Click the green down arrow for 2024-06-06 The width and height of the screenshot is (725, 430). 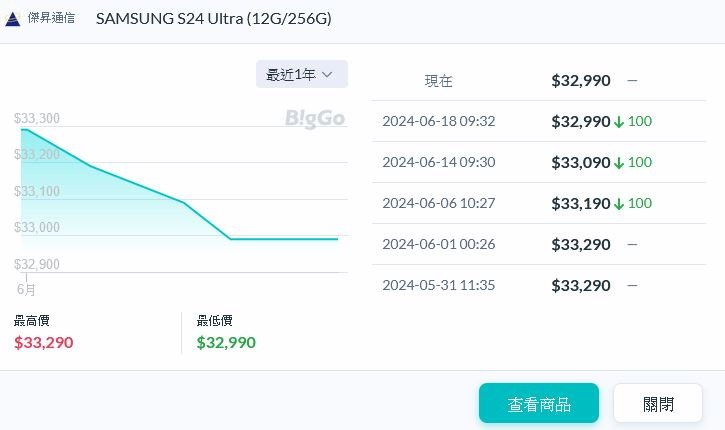coord(619,204)
